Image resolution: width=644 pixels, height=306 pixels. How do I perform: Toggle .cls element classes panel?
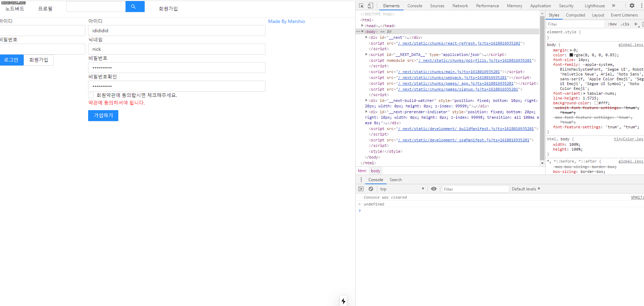pyautogui.click(x=625, y=24)
